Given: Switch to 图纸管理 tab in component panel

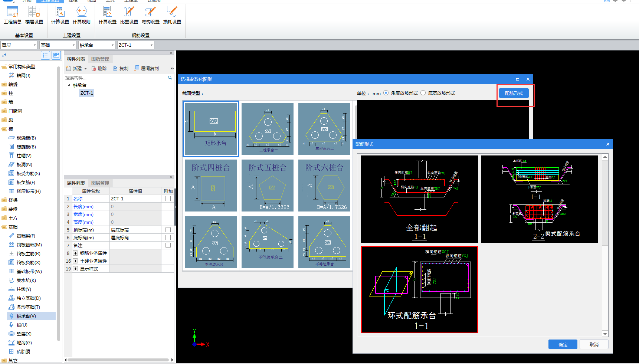Looking at the screenshot, I should (100, 59).
